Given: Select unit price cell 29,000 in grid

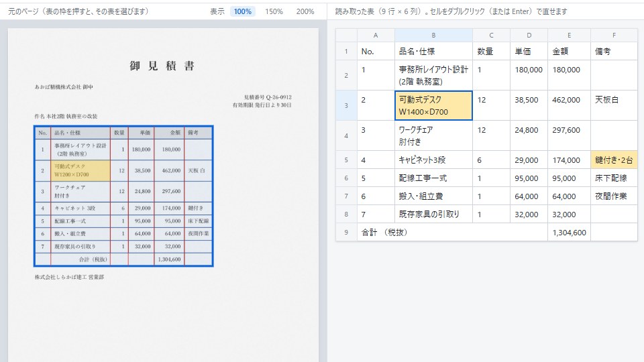Looking at the screenshot, I should [529, 160].
